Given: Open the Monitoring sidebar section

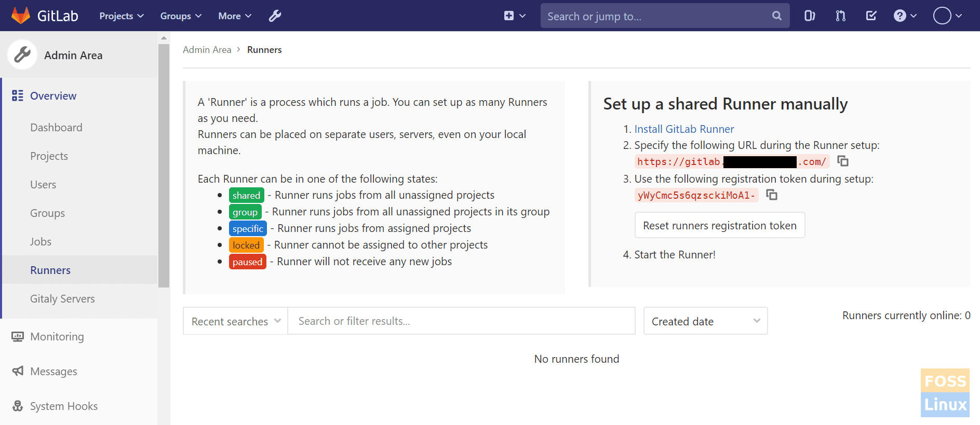Looking at the screenshot, I should point(57,337).
